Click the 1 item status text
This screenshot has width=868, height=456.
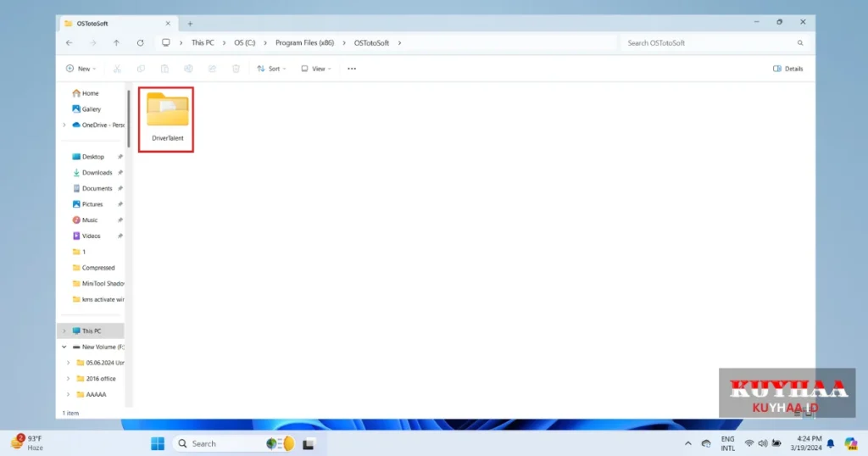70,414
